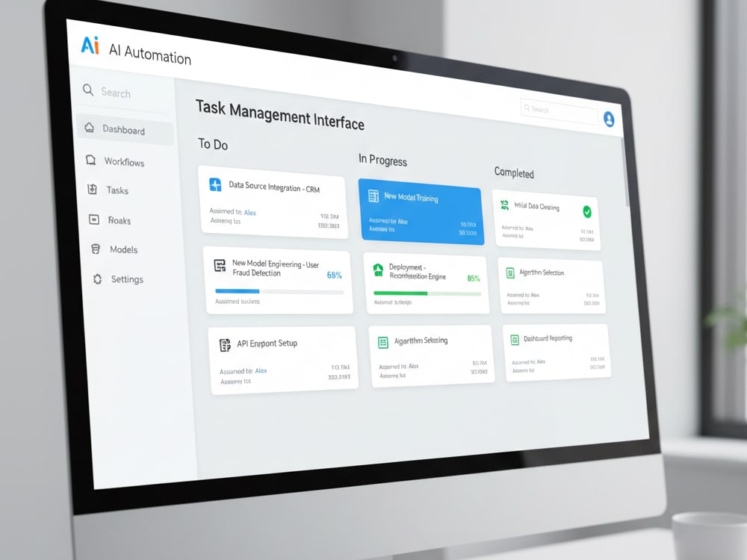Click the Alex link in API Endpoint card
The width and height of the screenshot is (747, 560).
(261, 370)
